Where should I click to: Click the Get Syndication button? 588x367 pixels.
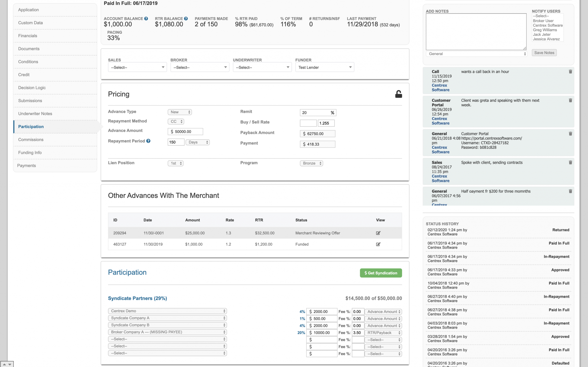[381, 273]
